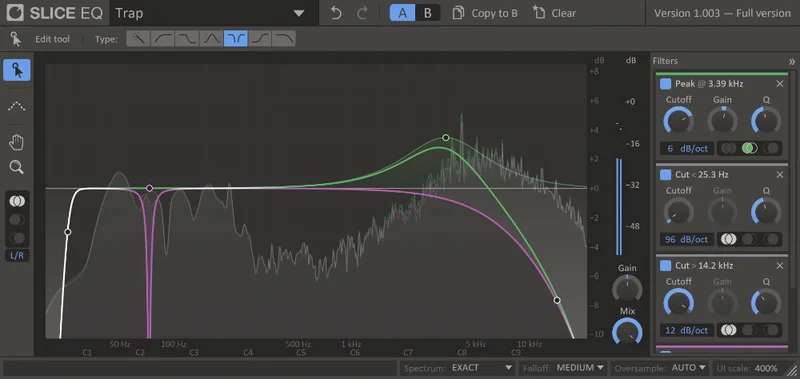Select white stereo mode on Cut > 14.2 kHz
Viewport: 800px width, 379px height.
pyautogui.click(x=729, y=330)
